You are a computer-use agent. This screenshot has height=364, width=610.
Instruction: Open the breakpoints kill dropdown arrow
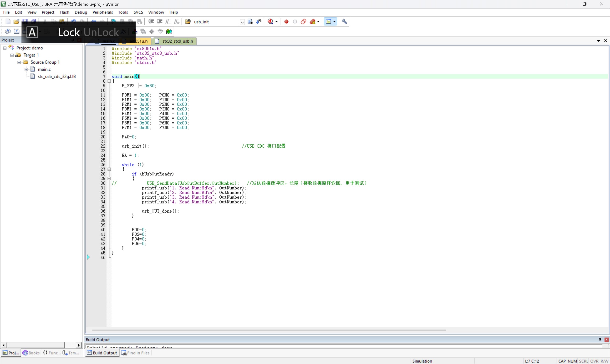[x=318, y=22]
